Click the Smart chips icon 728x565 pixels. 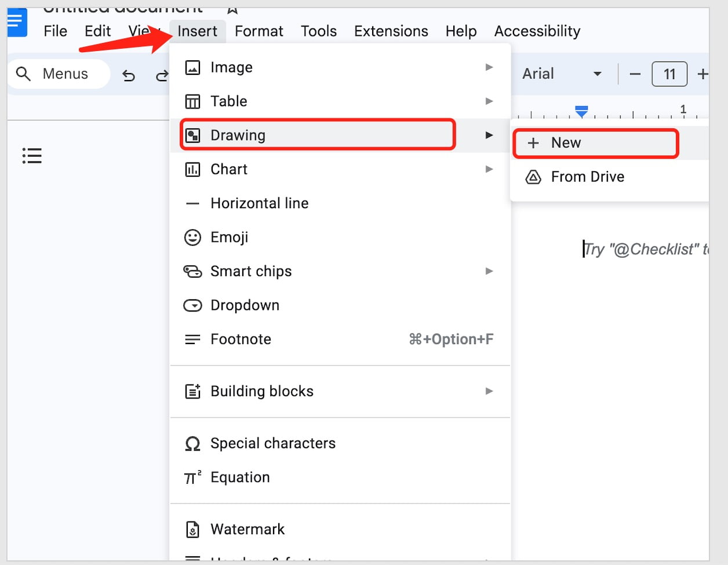[192, 271]
